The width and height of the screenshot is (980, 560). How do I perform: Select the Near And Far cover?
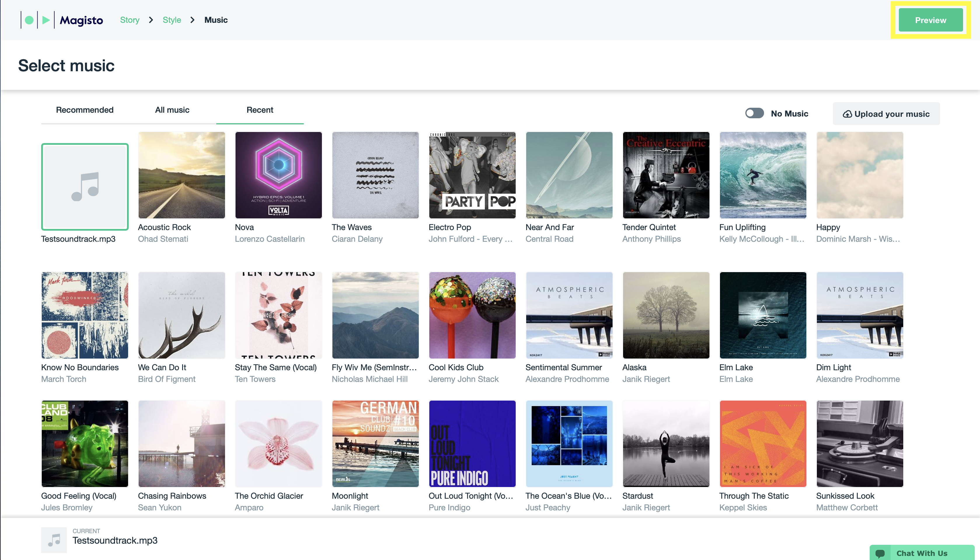tap(569, 175)
